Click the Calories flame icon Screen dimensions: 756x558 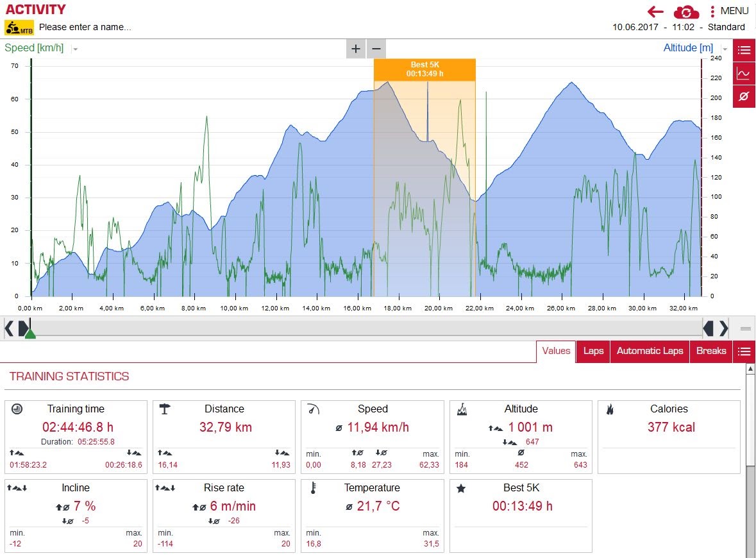[x=610, y=409]
